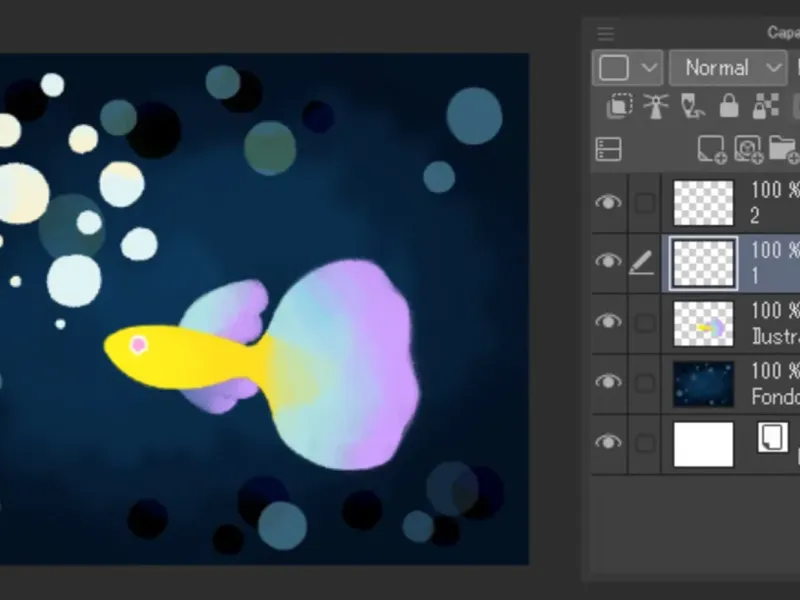Click the layer name "2"
The image size is (800, 600).
(755, 216)
